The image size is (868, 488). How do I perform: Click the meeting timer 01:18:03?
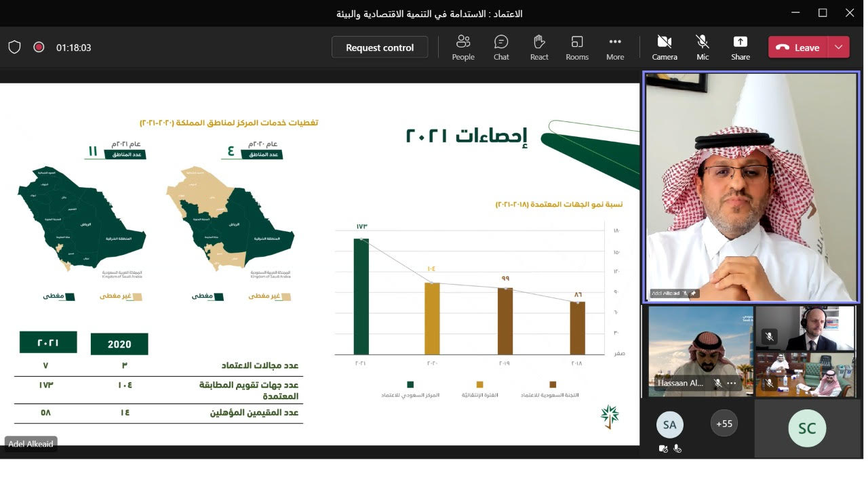(73, 47)
